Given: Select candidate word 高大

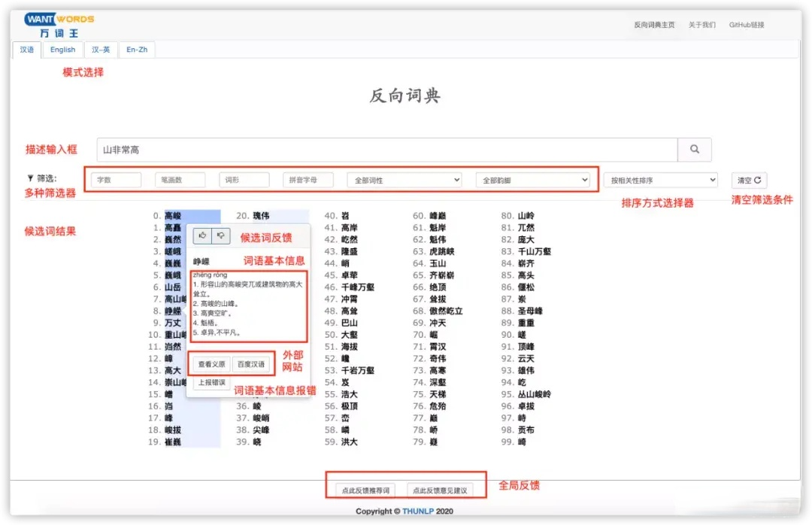Looking at the screenshot, I should point(173,371).
